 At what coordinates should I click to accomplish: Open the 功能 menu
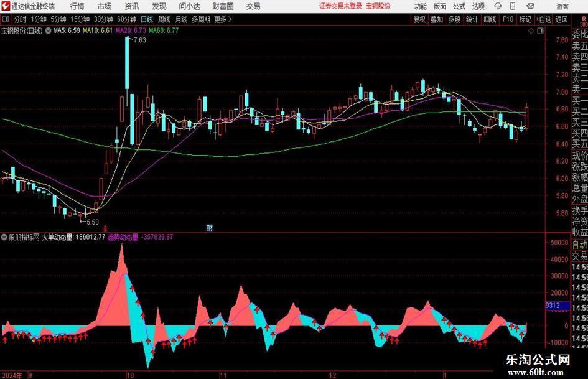(421, 6)
